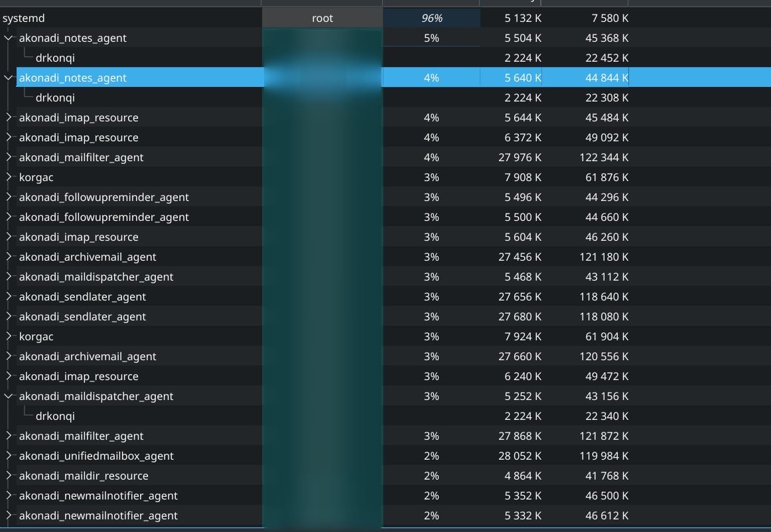Click the 122 344 K shared memory value

[604, 157]
